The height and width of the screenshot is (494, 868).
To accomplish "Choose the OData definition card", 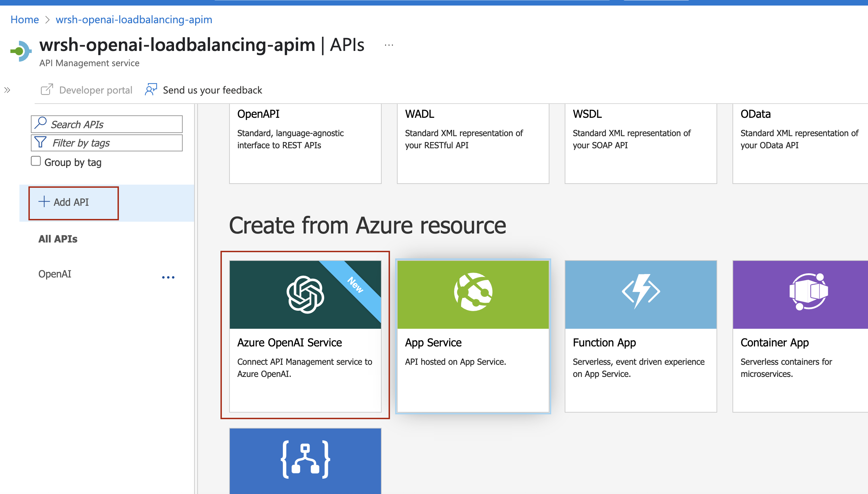I will [800, 143].
